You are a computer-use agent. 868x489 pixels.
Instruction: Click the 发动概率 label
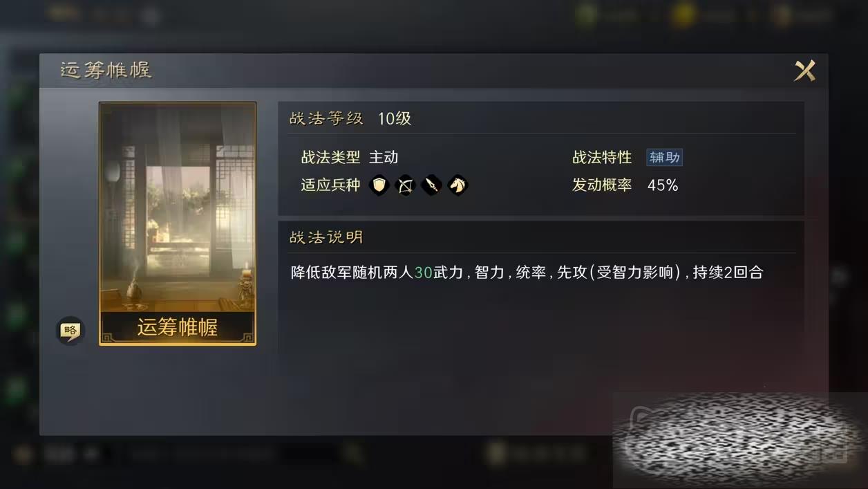click(x=602, y=185)
